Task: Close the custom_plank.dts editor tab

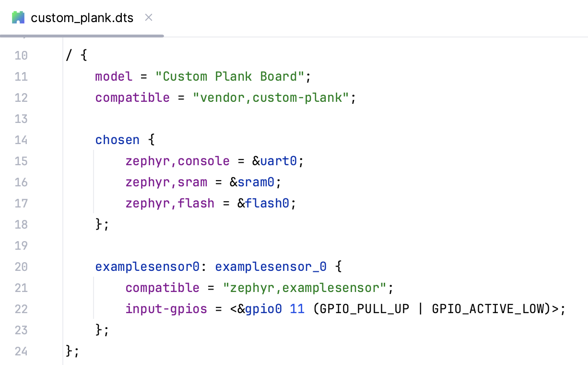Action: pos(148,17)
